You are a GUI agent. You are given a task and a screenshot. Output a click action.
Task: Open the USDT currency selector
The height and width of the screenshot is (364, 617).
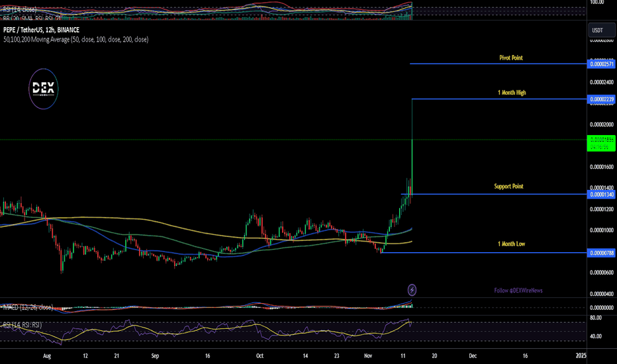[601, 30]
